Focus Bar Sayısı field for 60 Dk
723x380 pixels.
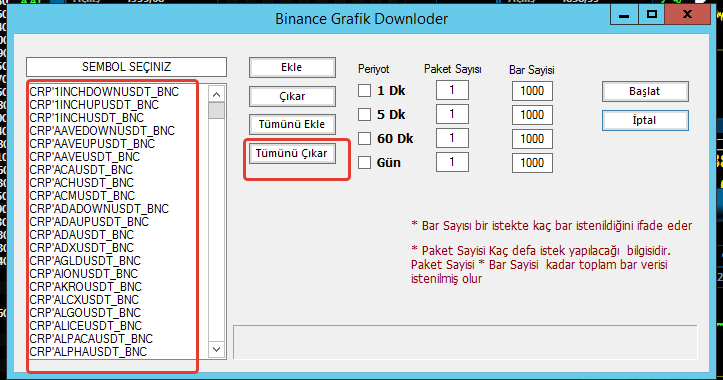pos(532,139)
